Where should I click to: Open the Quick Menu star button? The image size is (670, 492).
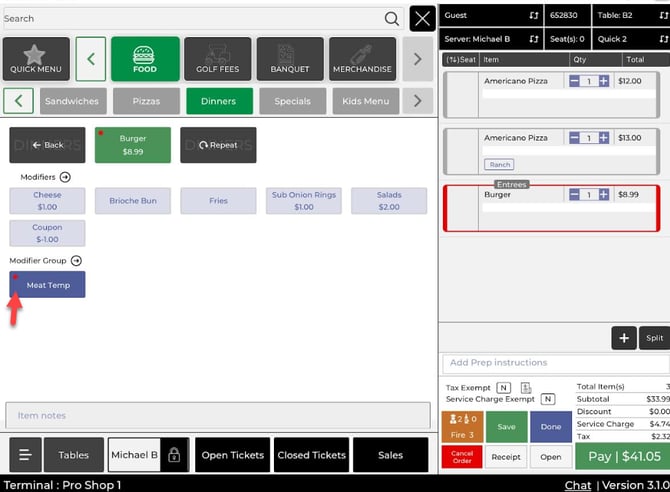pyautogui.click(x=36, y=59)
